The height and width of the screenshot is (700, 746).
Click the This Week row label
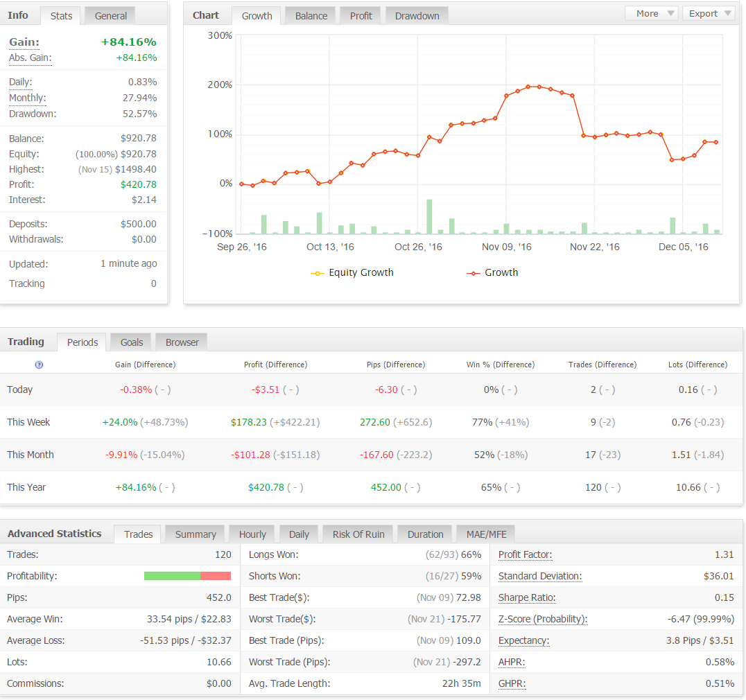tap(28, 422)
